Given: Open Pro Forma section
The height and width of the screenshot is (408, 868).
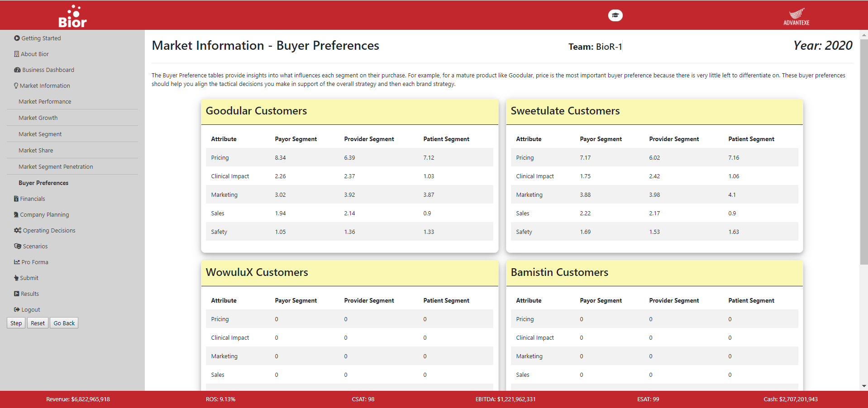Looking at the screenshot, I should tap(35, 262).
